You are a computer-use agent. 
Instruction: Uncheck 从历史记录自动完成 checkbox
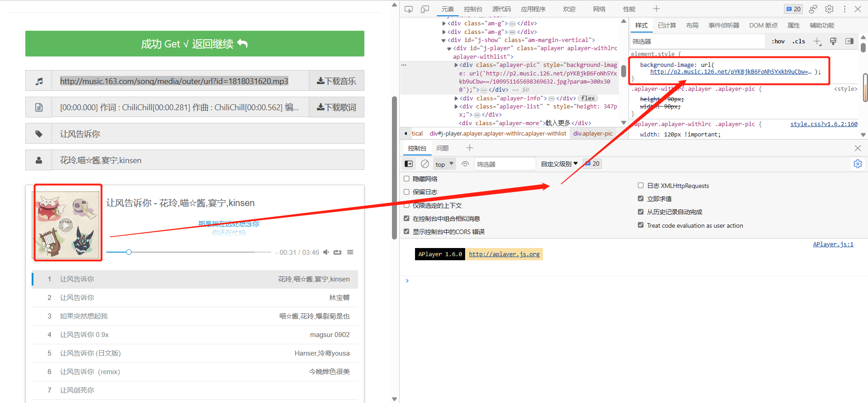[x=641, y=211]
